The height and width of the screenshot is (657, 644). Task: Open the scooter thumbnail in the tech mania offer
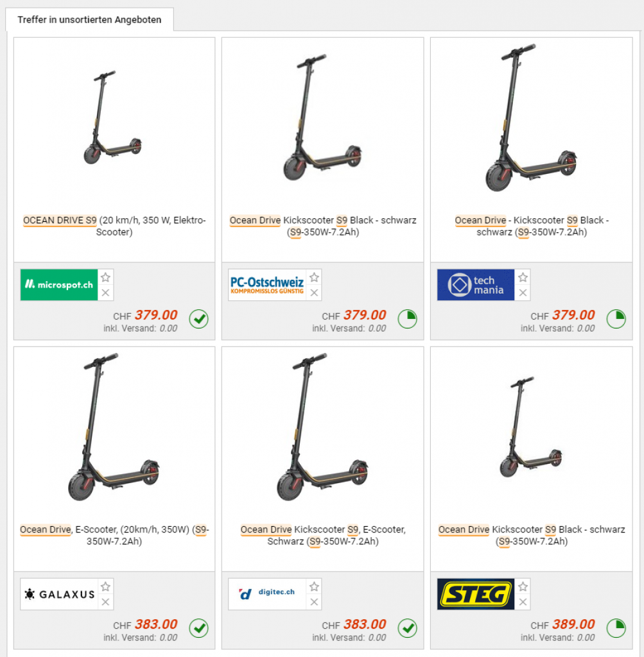pyautogui.click(x=531, y=118)
